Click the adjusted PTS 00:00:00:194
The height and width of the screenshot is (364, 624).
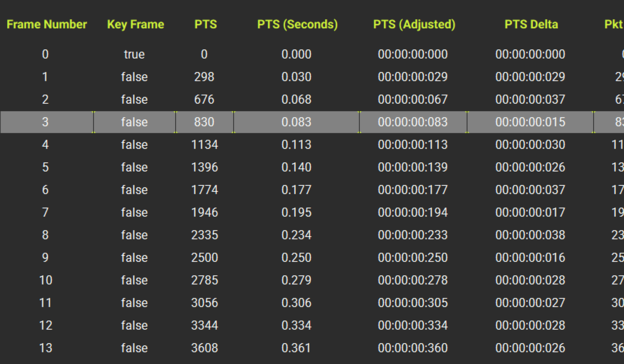413,212
